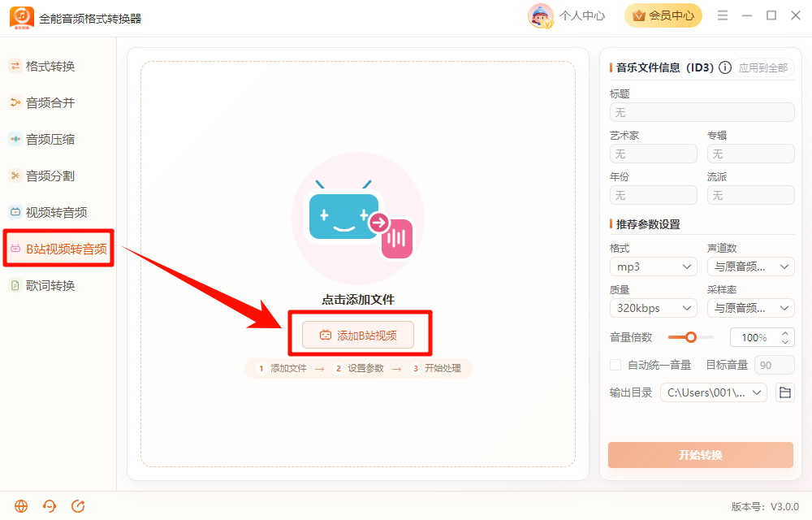Switch to 音频合并 in the sidebar
The height and width of the screenshot is (520, 812).
[x=50, y=103]
